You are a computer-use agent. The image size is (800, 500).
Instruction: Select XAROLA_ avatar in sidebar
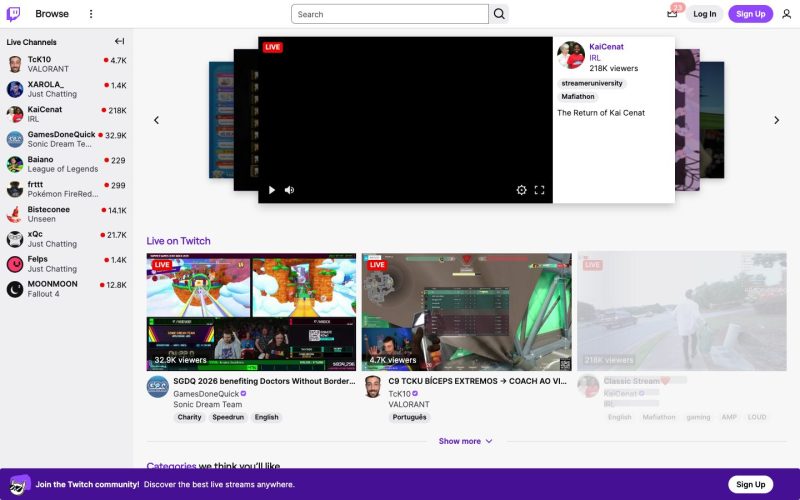15,89
